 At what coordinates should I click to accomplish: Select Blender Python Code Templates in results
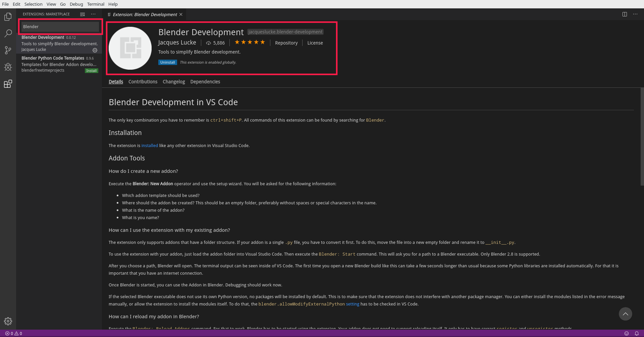(59, 64)
